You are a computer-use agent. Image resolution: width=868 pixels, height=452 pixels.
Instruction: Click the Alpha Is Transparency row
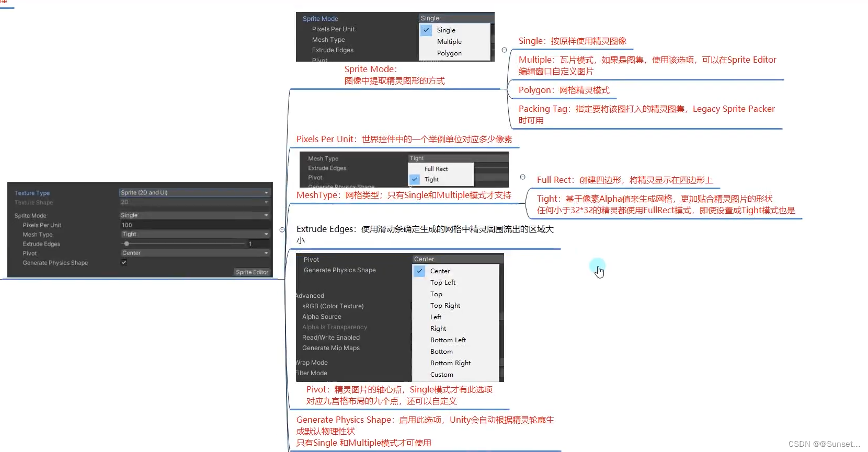coord(335,327)
